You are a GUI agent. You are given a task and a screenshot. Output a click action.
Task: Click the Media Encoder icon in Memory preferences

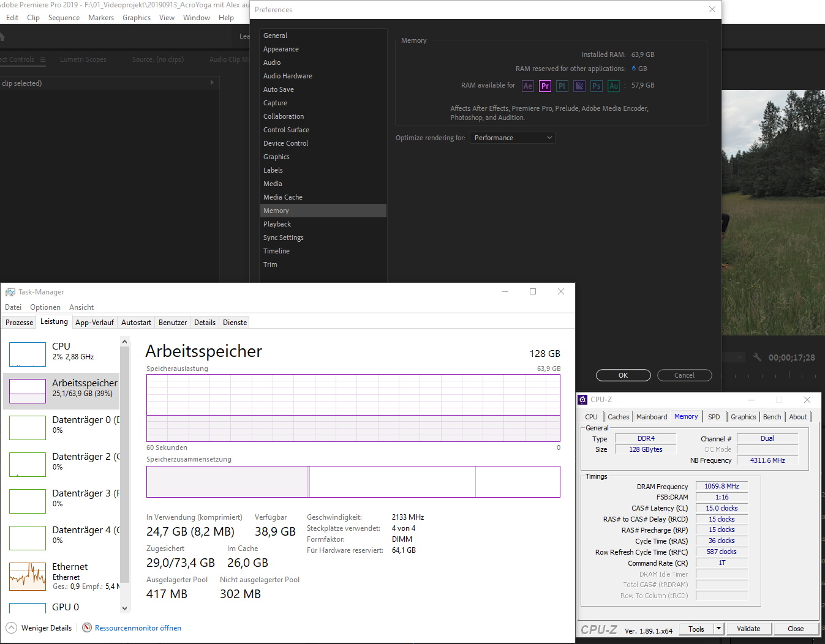click(579, 86)
